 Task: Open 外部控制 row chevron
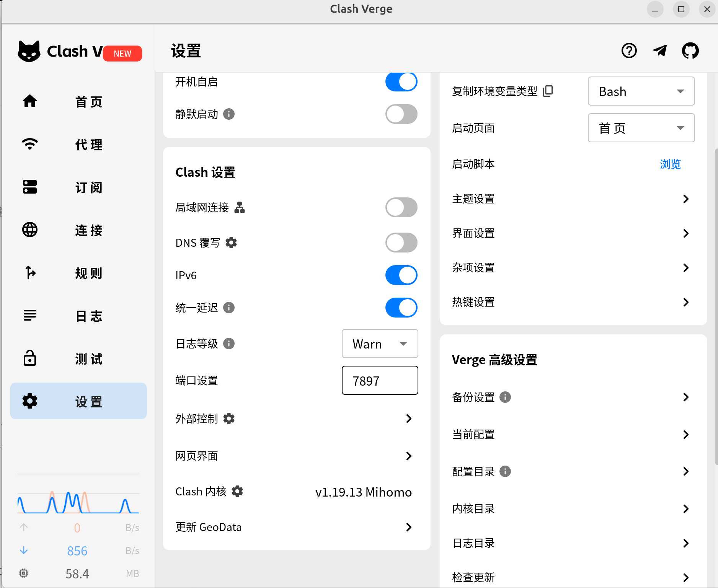tap(409, 419)
